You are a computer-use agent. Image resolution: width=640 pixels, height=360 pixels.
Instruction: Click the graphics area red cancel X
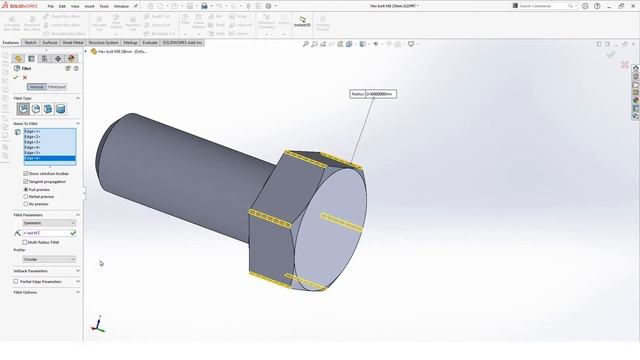624,64
